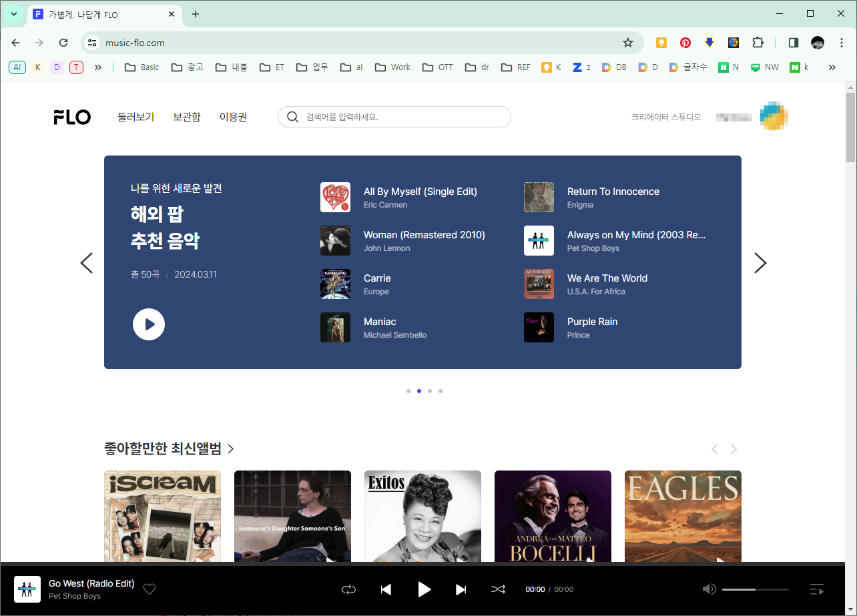Select Always on My Mind track
Image resolution: width=857 pixels, height=616 pixels.
point(637,235)
